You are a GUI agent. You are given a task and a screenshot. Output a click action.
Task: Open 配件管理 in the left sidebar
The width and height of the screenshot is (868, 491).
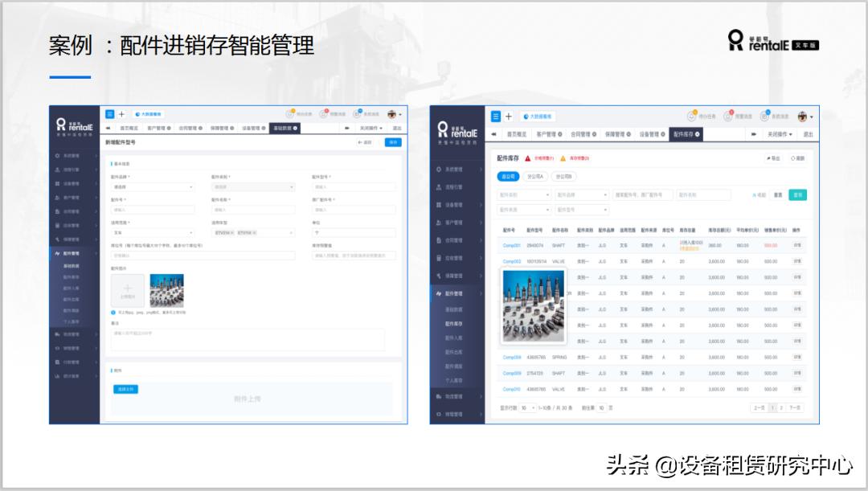[x=454, y=293]
